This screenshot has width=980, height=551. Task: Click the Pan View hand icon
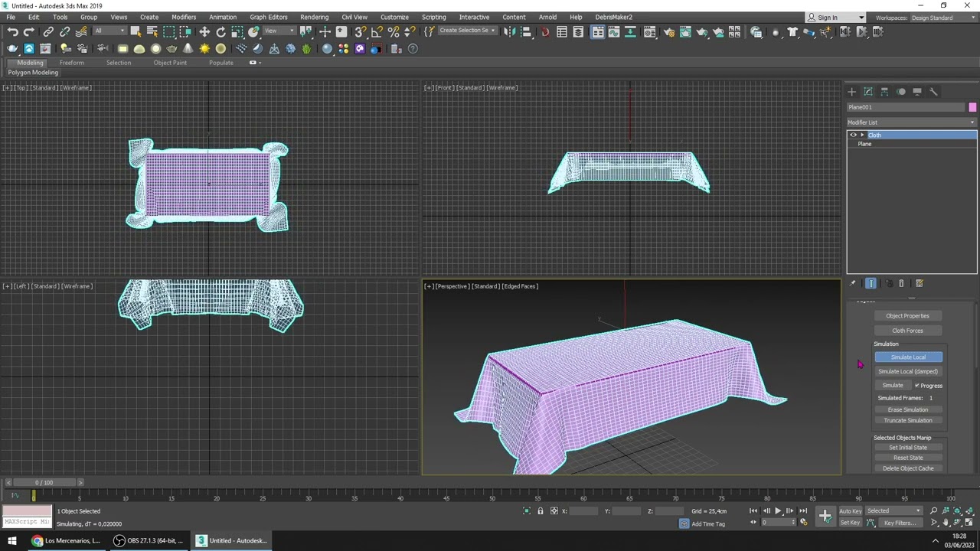946,523
